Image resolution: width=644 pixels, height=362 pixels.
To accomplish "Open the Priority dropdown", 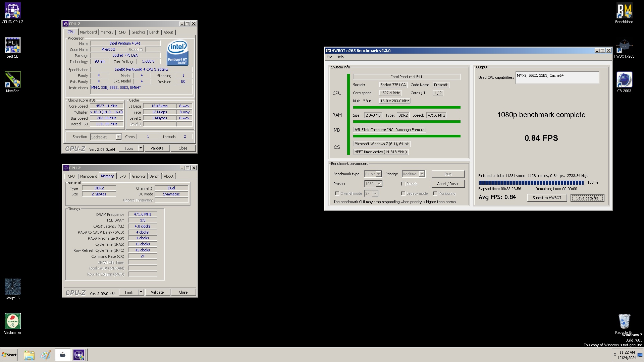I will [422, 174].
